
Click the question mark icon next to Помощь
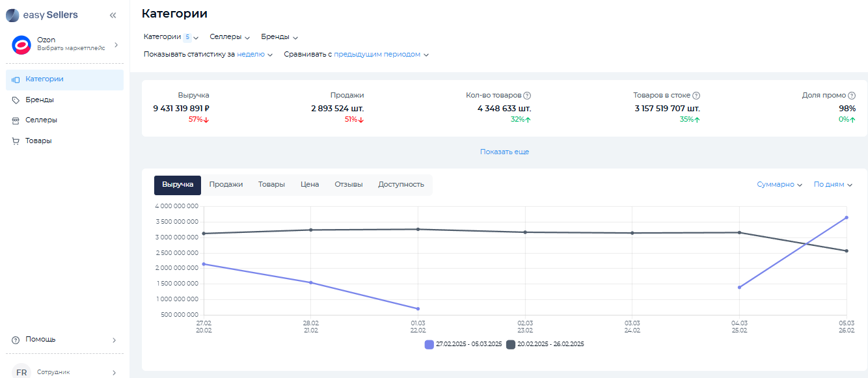click(x=16, y=340)
